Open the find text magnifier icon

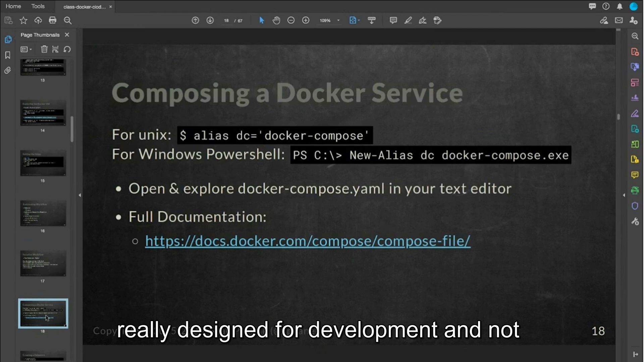[68, 20]
